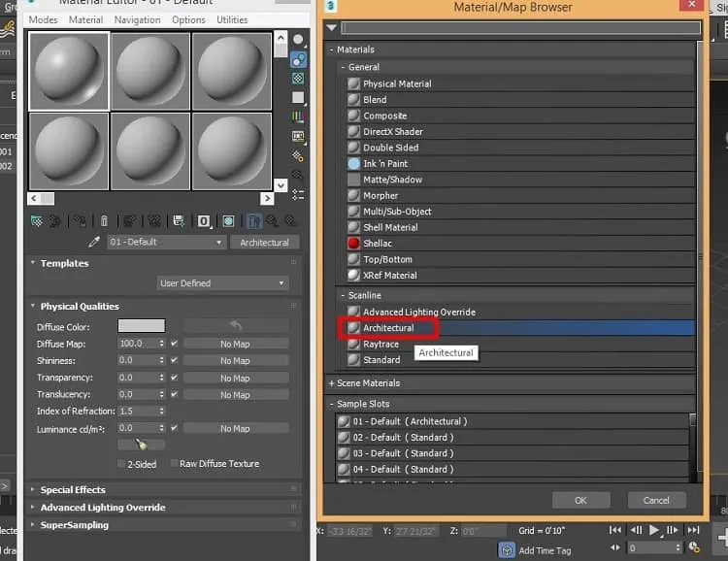Viewport: 728px width, 561px height.
Task: Pick material from object with eyedropper
Action: point(94,242)
